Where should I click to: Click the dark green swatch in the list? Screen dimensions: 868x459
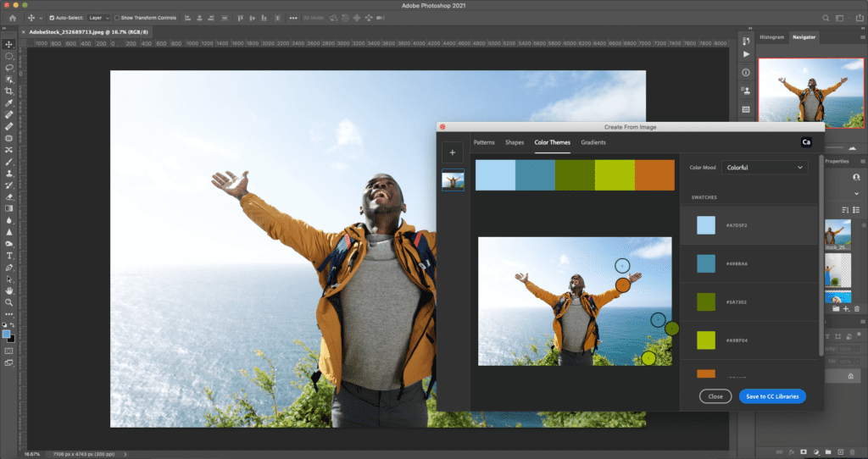tap(706, 302)
